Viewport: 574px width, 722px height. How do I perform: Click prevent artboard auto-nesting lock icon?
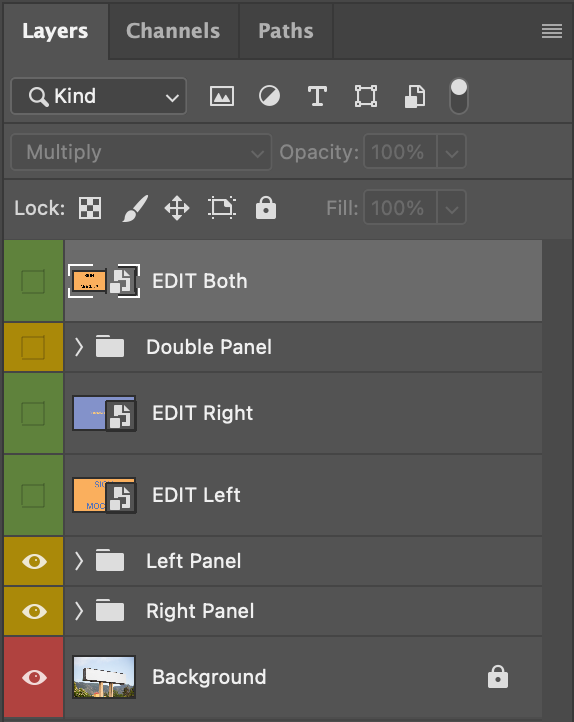tap(222, 208)
